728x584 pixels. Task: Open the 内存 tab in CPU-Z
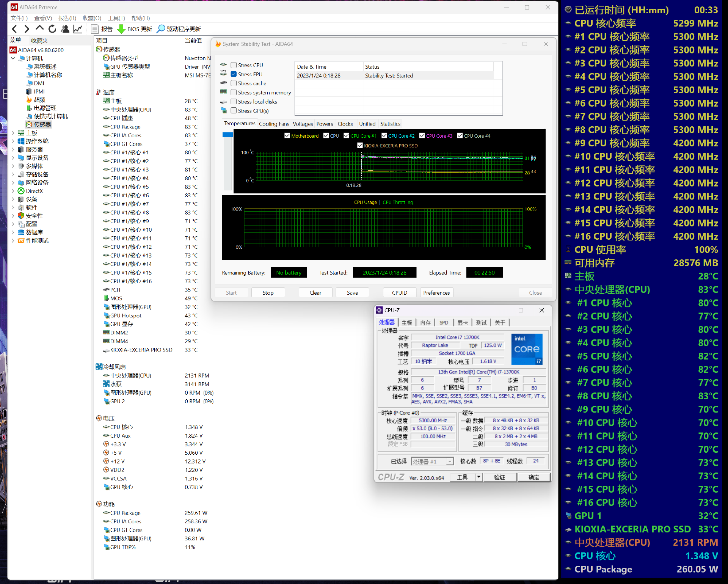pos(425,323)
